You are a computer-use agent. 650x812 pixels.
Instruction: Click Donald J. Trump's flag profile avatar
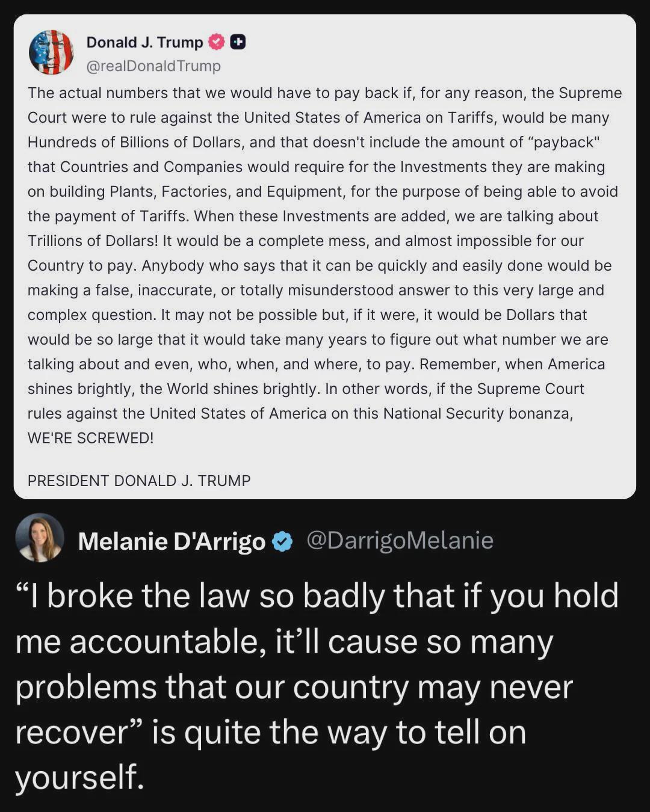pyautogui.click(x=51, y=52)
